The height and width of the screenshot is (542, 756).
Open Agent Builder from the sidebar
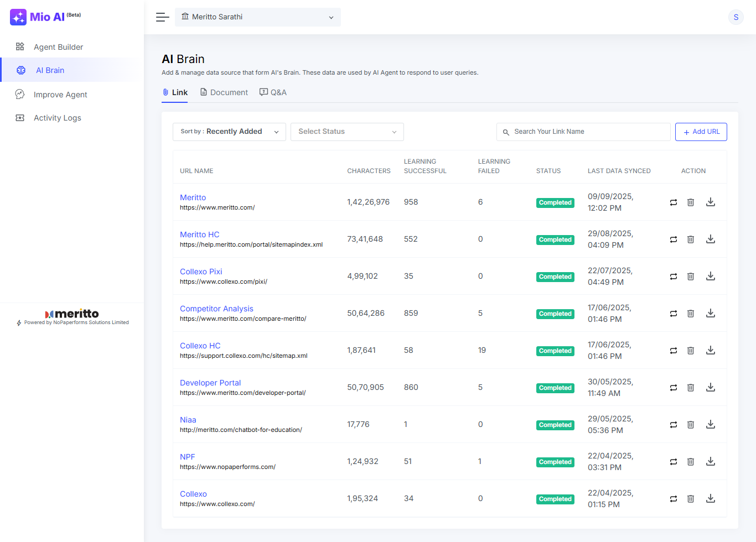pyautogui.click(x=58, y=47)
